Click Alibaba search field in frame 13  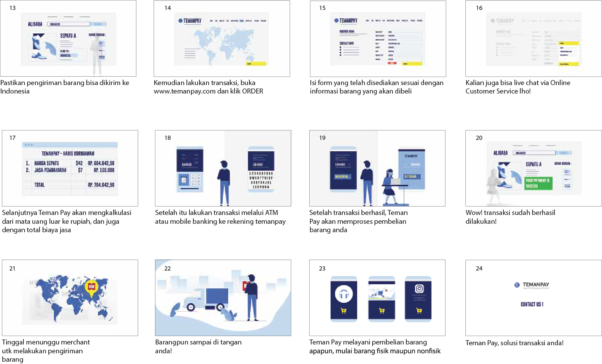click(x=69, y=24)
